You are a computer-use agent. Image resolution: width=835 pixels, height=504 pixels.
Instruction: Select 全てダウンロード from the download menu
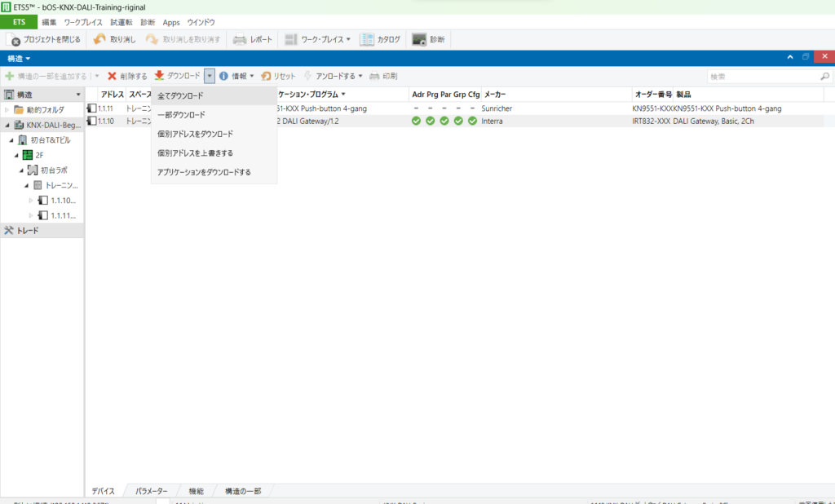[180, 96]
